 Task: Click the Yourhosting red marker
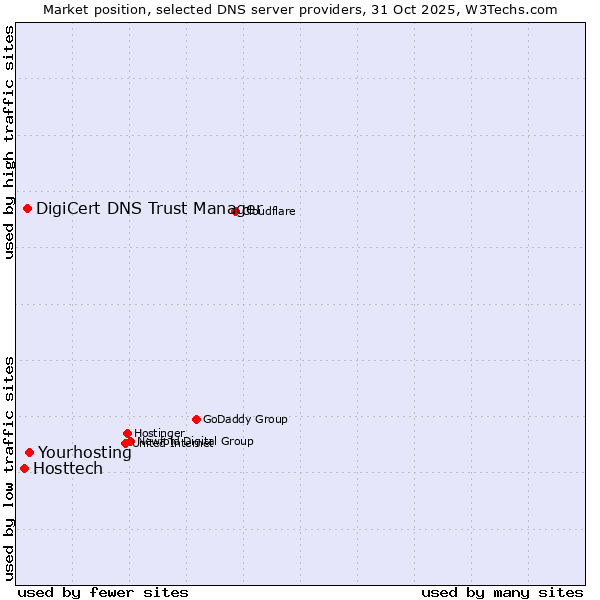coord(30,452)
